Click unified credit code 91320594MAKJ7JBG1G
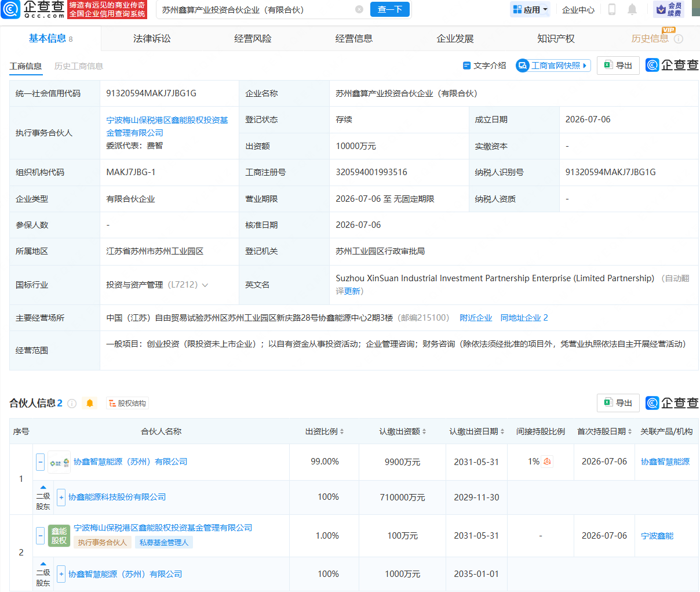The height and width of the screenshot is (592, 700). coord(151,93)
